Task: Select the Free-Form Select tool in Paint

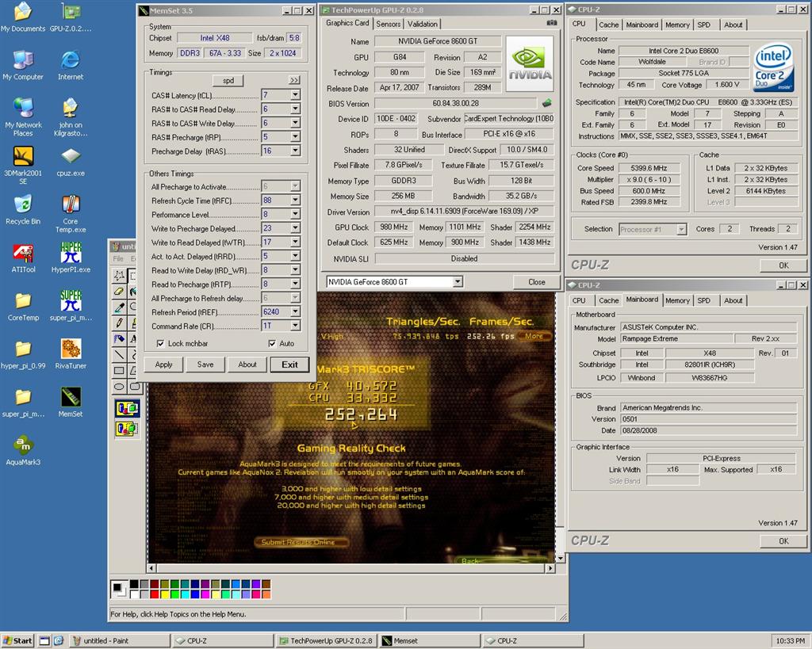Action: click(119, 275)
